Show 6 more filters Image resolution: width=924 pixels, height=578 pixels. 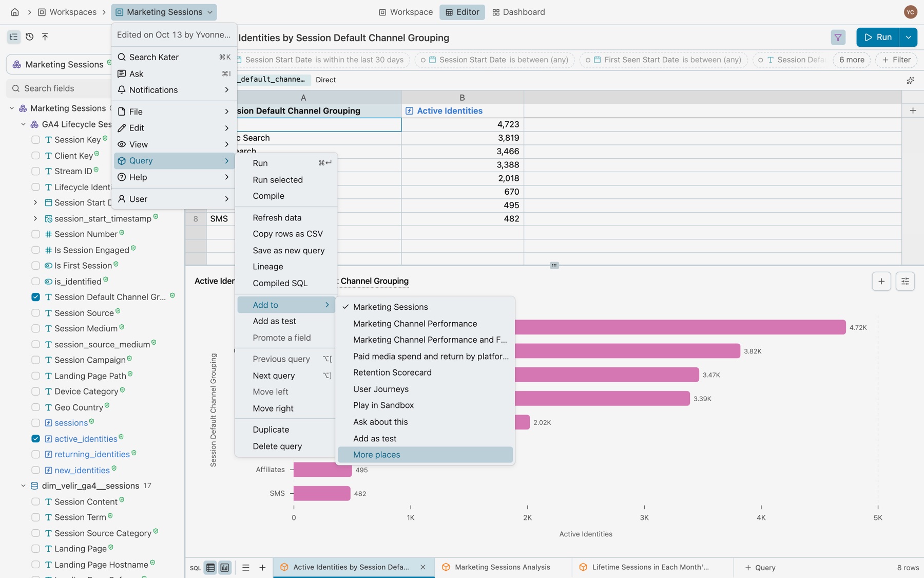click(x=852, y=60)
